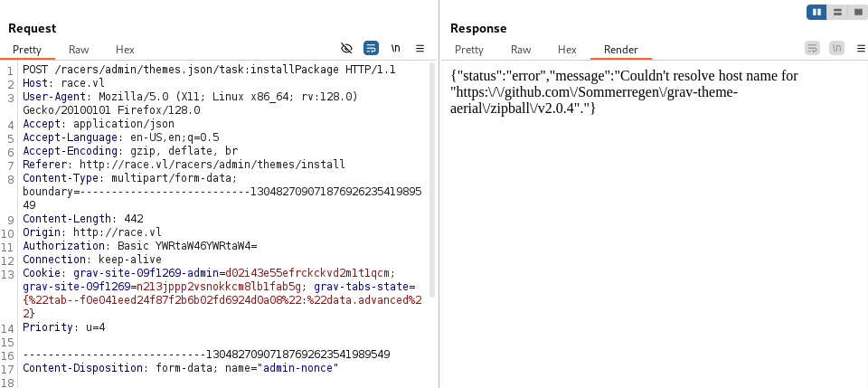Toggle the Request panel's hide non-printable eye icon
This screenshot has width=868, height=388.
coord(346,49)
